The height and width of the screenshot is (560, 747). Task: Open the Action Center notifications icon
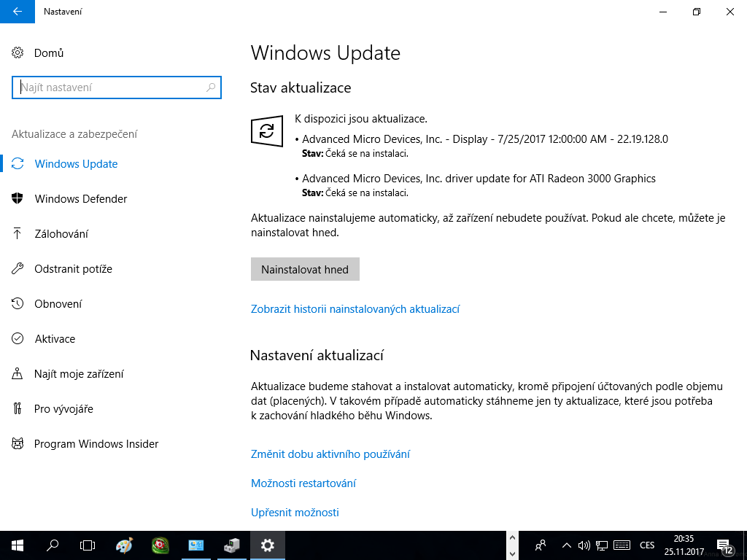725,546
